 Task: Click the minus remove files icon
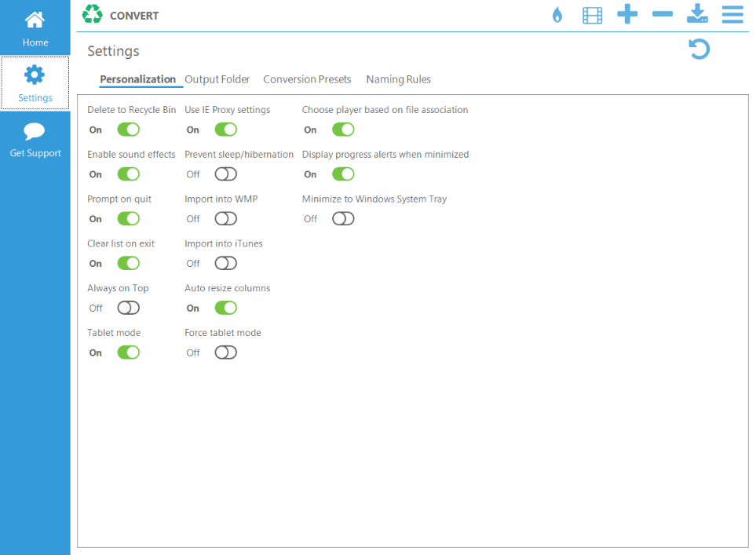pos(663,14)
